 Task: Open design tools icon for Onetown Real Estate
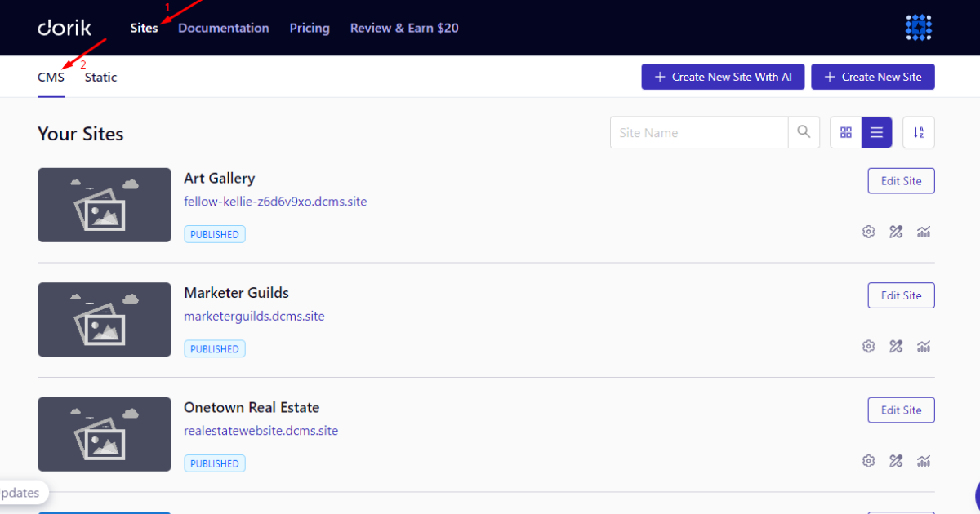click(896, 461)
